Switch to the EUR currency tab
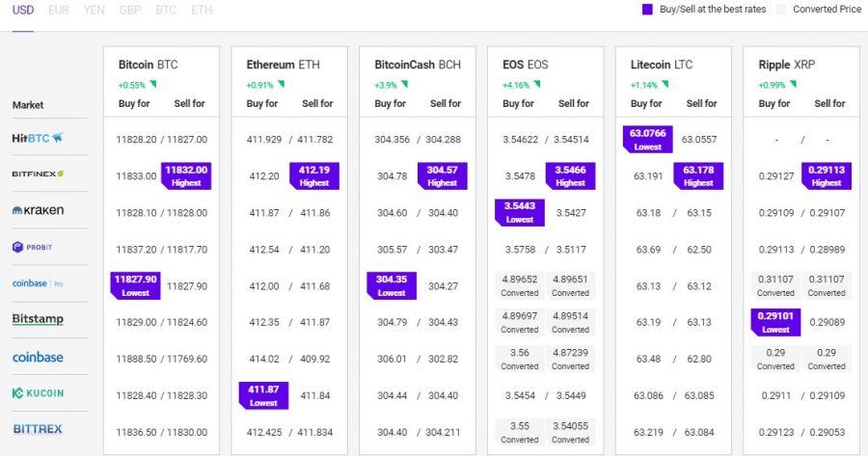Screen dimensions: 868x456 pyautogui.click(x=59, y=10)
